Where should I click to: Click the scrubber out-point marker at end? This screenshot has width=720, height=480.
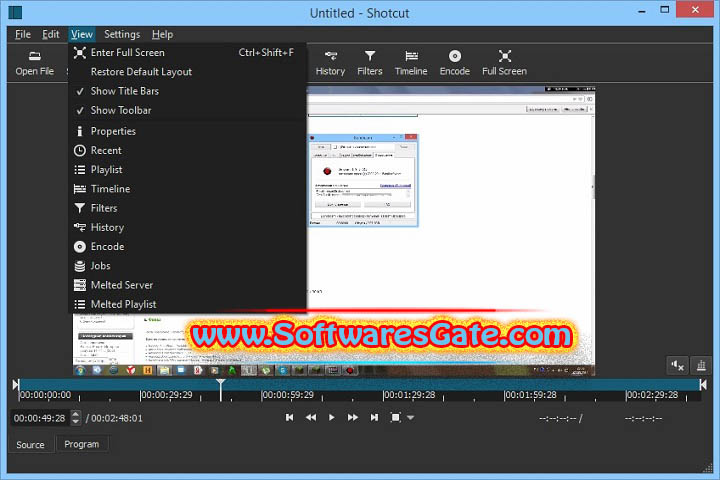[703, 385]
